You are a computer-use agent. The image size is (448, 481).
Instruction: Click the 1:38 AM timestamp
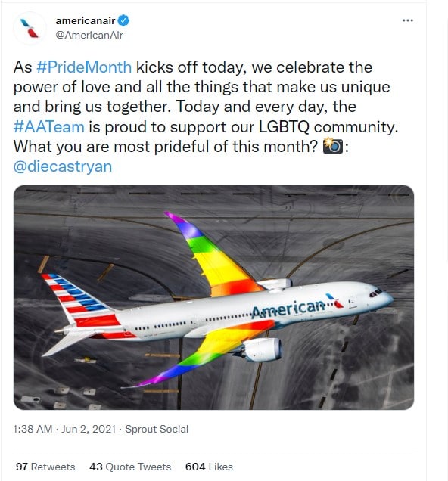click(33, 429)
